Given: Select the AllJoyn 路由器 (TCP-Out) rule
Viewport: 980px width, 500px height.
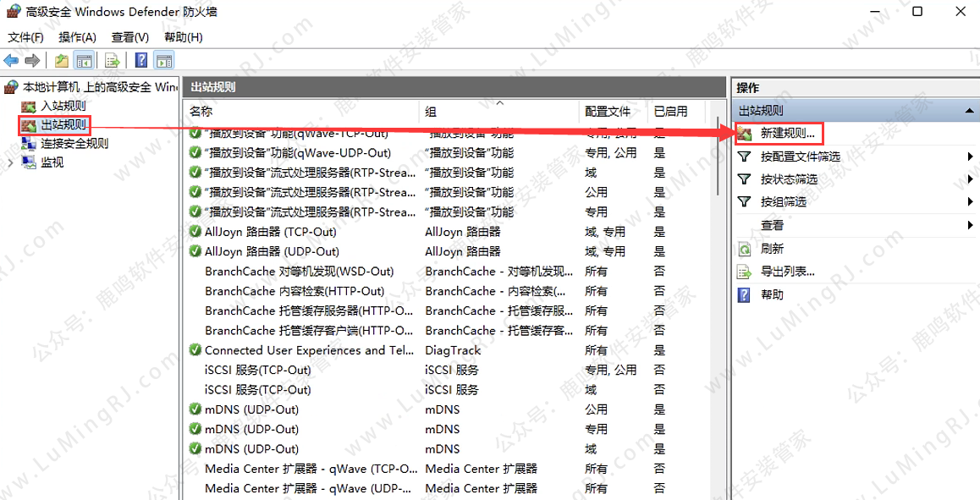Looking at the screenshot, I should 270,232.
